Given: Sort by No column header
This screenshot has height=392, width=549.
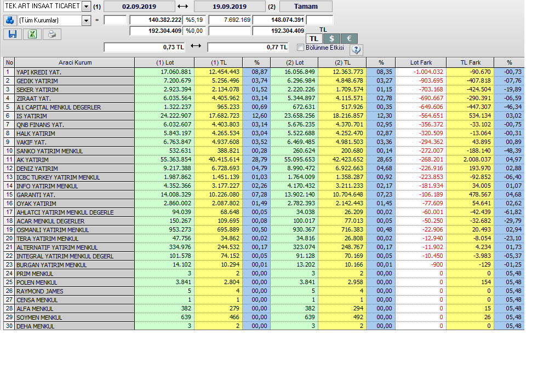Looking at the screenshot, I should coord(9,62).
